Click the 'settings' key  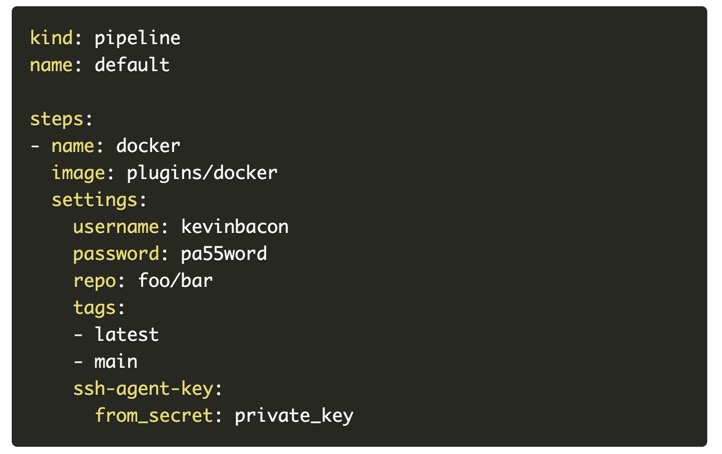click(x=94, y=200)
